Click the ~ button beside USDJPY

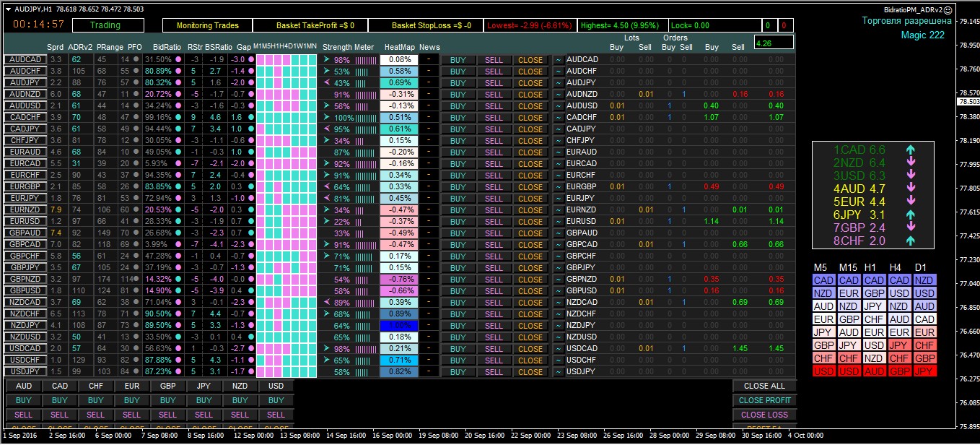[558, 371]
